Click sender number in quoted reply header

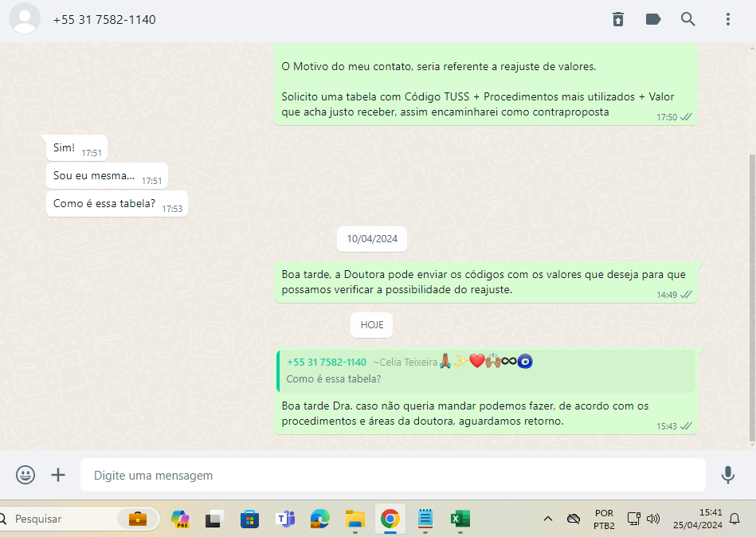click(x=327, y=362)
